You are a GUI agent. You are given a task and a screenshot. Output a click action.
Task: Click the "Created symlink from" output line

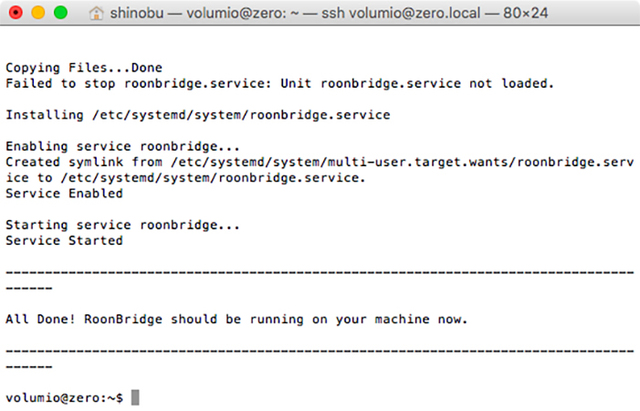pyautogui.click(x=319, y=162)
